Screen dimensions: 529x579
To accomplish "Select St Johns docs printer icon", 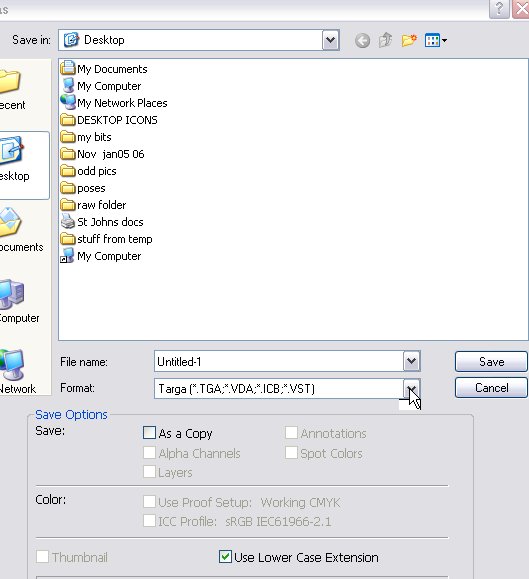I will tap(68, 222).
